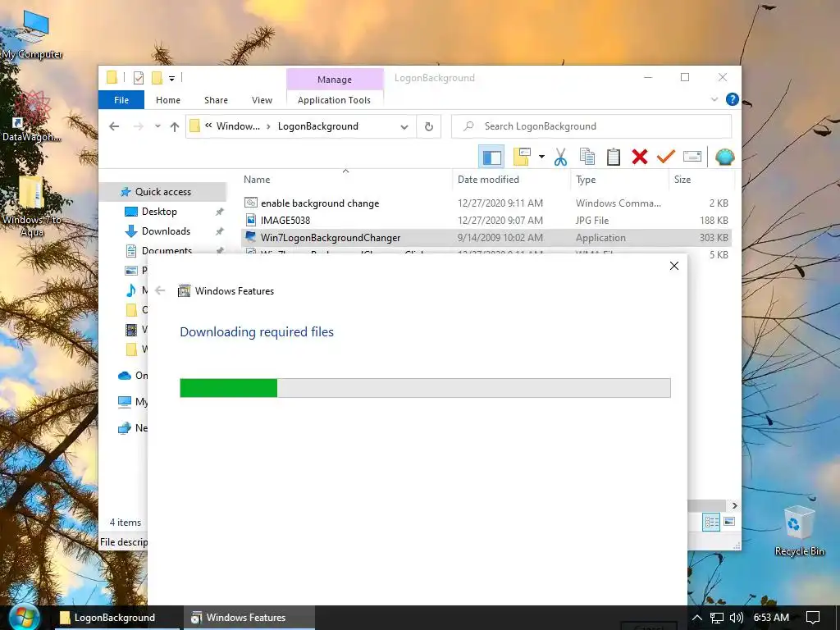The width and height of the screenshot is (840, 630).
Task: Click the quick access properties checkmark icon
Action: click(x=138, y=78)
